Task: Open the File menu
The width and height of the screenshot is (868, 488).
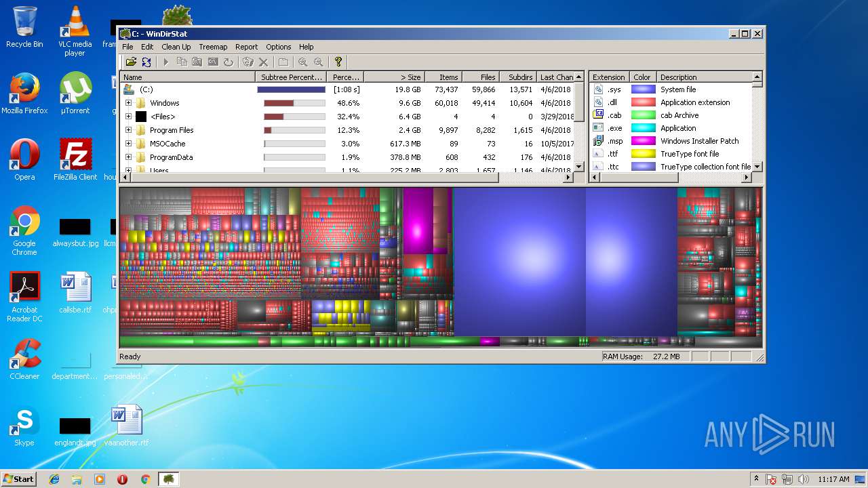Action: [127, 47]
